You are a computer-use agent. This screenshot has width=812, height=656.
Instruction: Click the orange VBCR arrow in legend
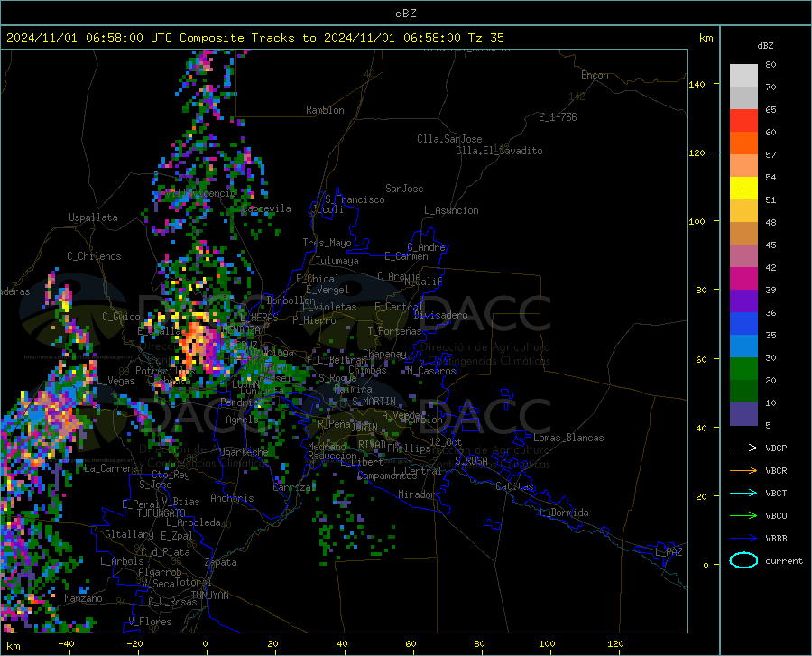point(743,471)
